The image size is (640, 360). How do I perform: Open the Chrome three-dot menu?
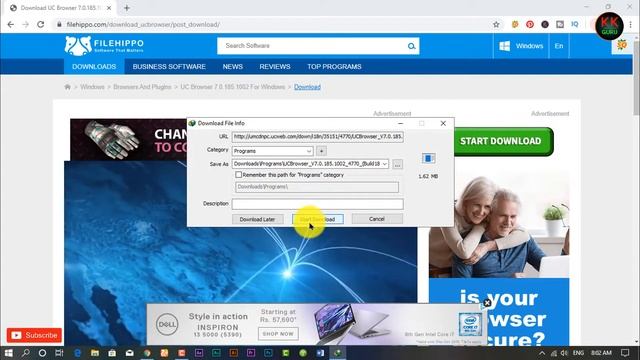(x=631, y=24)
